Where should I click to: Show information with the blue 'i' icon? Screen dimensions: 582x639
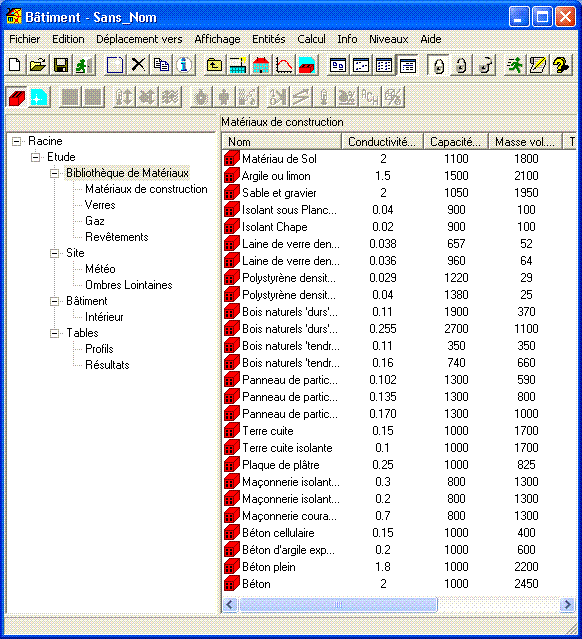[x=184, y=65]
